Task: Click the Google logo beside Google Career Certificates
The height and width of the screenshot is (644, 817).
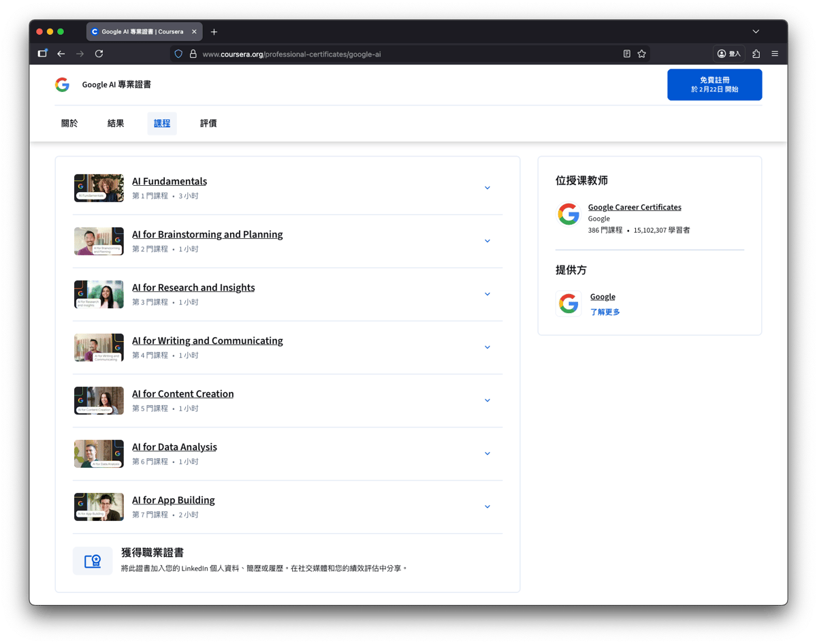Action: click(x=568, y=214)
